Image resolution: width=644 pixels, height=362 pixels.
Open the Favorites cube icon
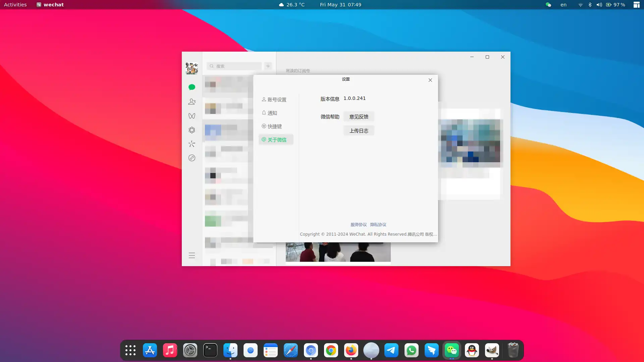pyautogui.click(x=192, y=130)
